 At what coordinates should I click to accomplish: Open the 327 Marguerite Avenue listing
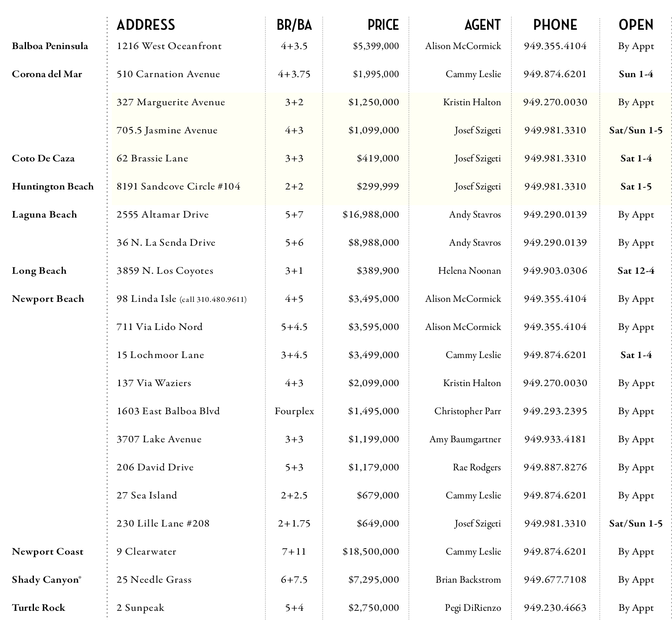pos(171,102)
